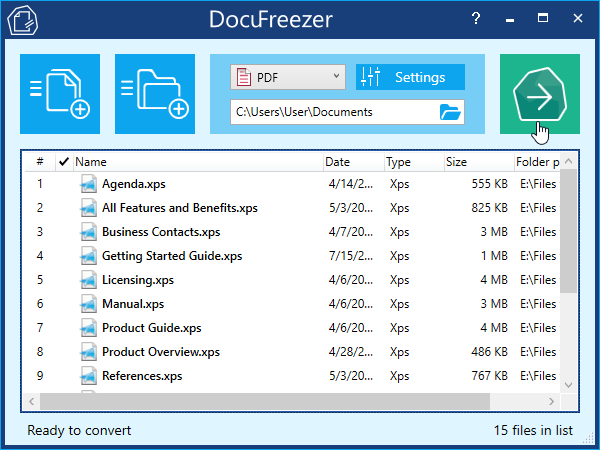Click the # column header
Image resolution: width=600 pixels, height=450 pixels.
[40, 162]
